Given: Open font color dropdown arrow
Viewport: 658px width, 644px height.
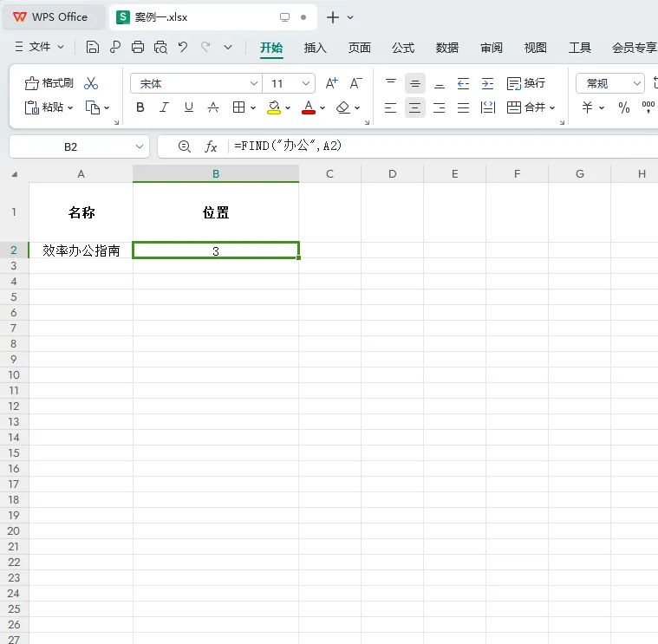Looking at the screenshot, I should [322, 107].
